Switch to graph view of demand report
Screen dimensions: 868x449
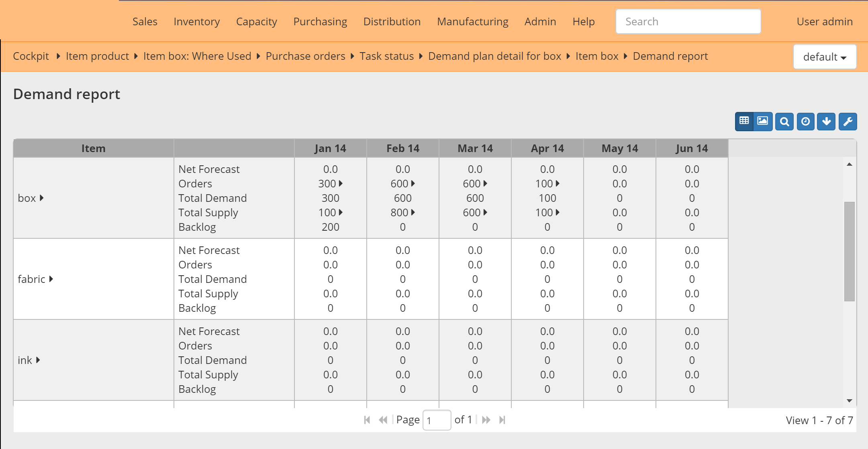tap(762, 121)
